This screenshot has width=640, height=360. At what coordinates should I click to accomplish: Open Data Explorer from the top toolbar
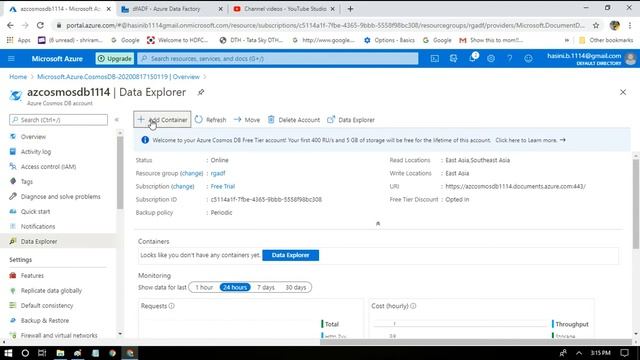click(x=351, y=120)
